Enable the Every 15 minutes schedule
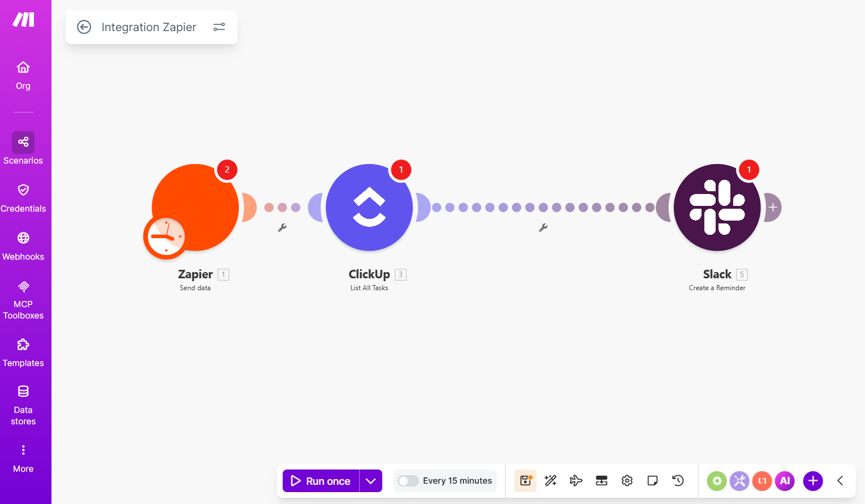 click(x=407, y=480)
